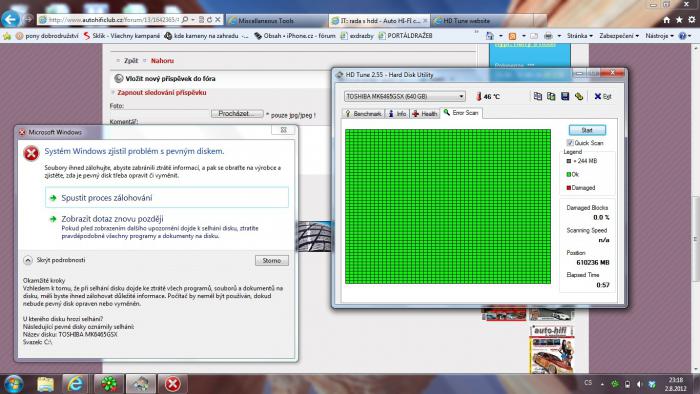Open the Windows Start orb
This screenshot has width=700, height=394.
coord(14,384)
